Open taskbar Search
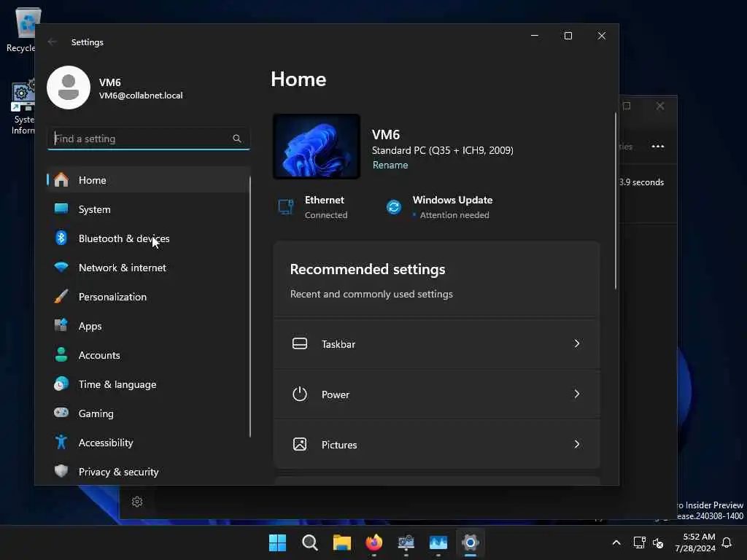 pyautogui.click(x=309, y=542)
